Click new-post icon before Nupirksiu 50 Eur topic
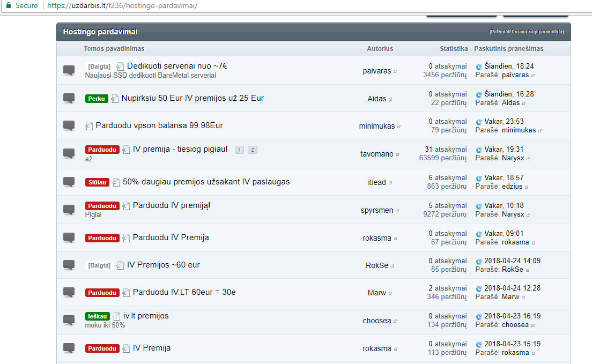 [x=115, y=99]
